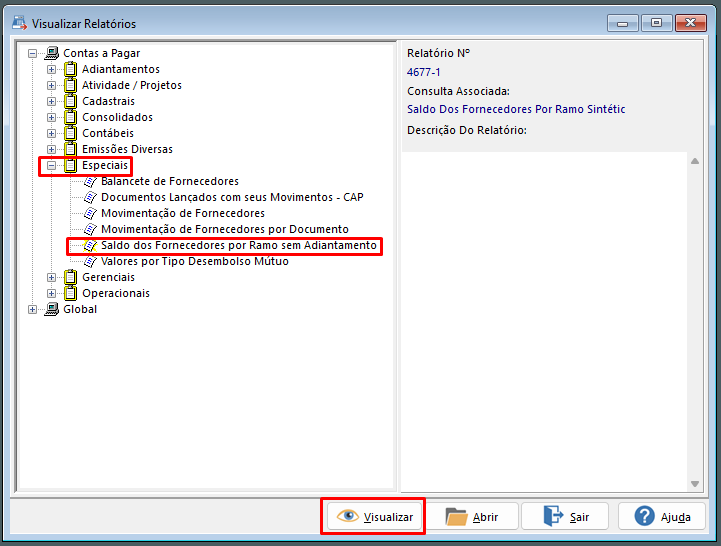Select the Global tree label

click(80, 309)
